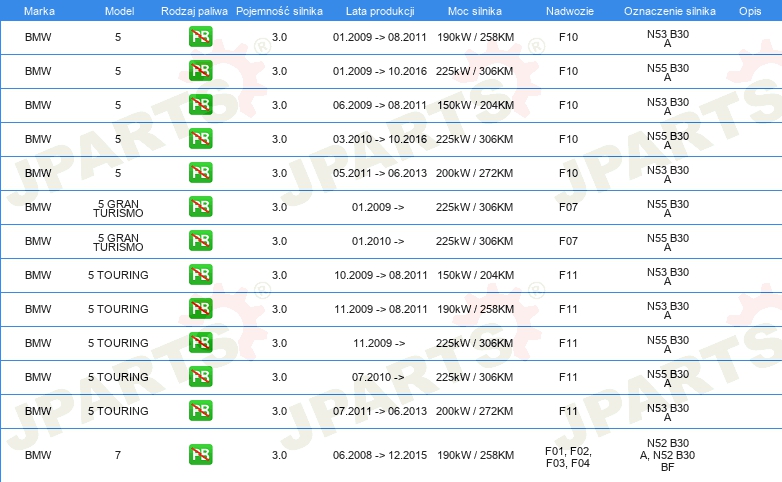Click 5 TOURING in the 07.2011 row
Screen dimensions: 782x482
pos(118,411)
